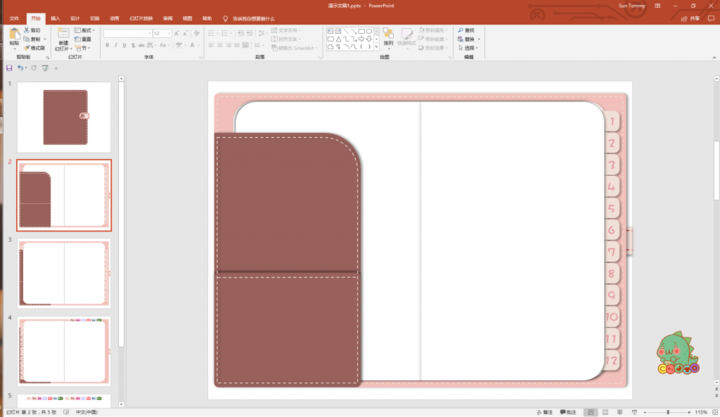Fit slide to current window
720x417 pixels.
pyautogui.click(x=715, y=412)
